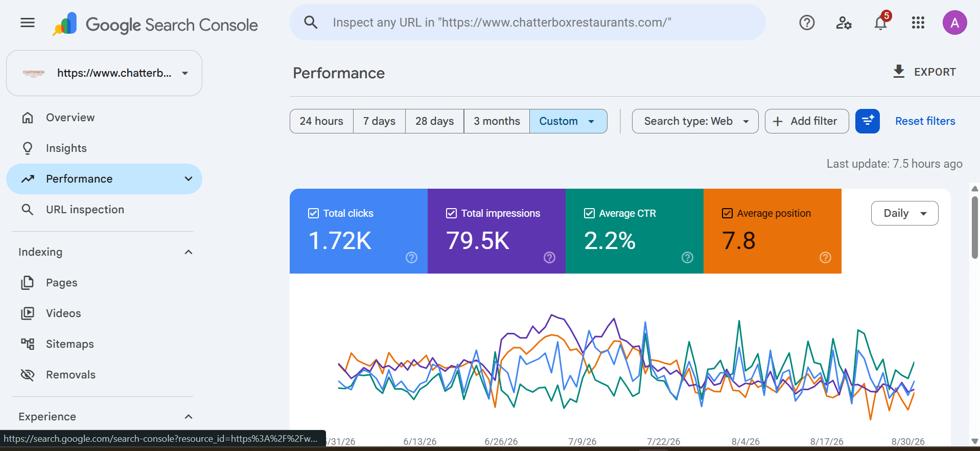Click the chatterbox property favicon

pos(34,73)
